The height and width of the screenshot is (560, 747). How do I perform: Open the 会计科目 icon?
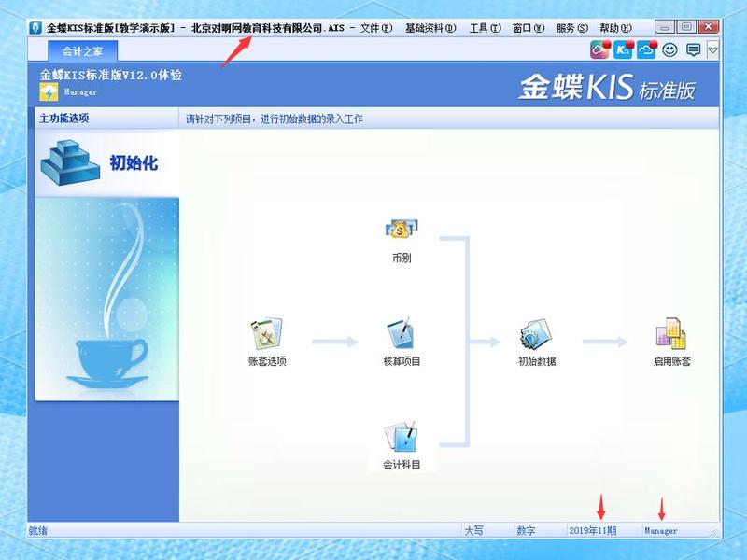(x=402, y=437)
